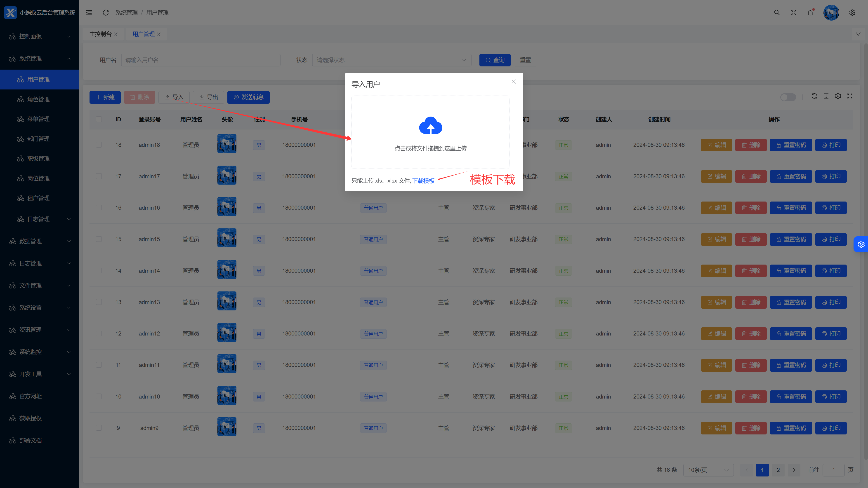
Task: Click 重置密码 button for admin15
Action: 790,239
